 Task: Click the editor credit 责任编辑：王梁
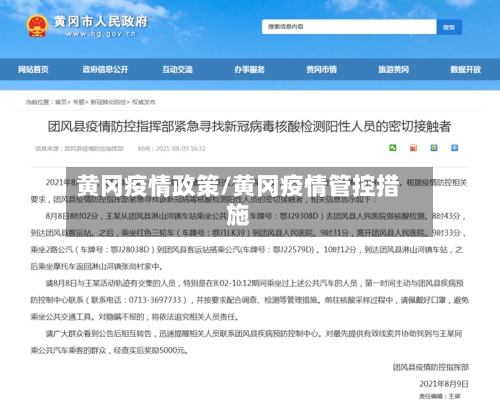tap(440, 396)
